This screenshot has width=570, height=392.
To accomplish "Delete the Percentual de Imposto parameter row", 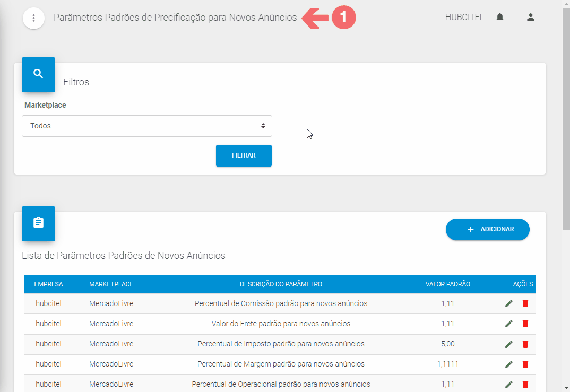I will coord(525,344).
